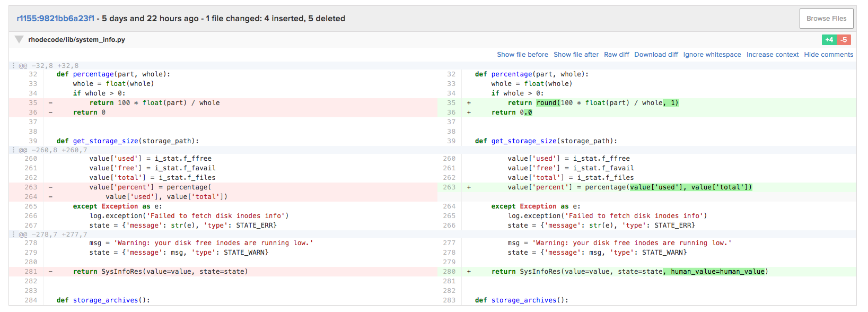This screenshot has height=312, width=868.
Task: Show file after the change
Action: (x=576, y=55)
